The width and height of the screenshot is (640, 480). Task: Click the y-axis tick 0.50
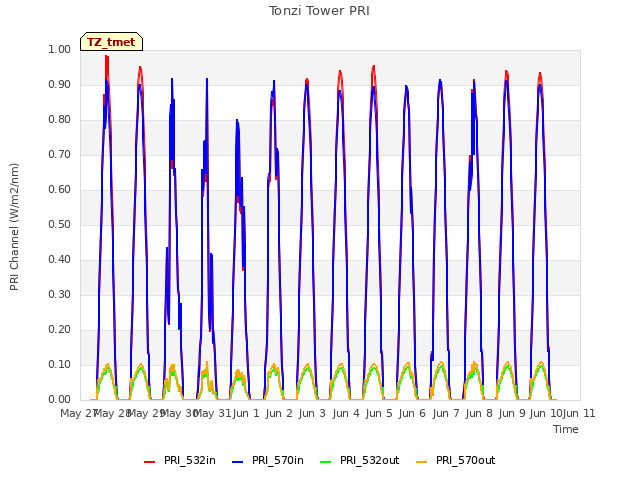point(60,224)
